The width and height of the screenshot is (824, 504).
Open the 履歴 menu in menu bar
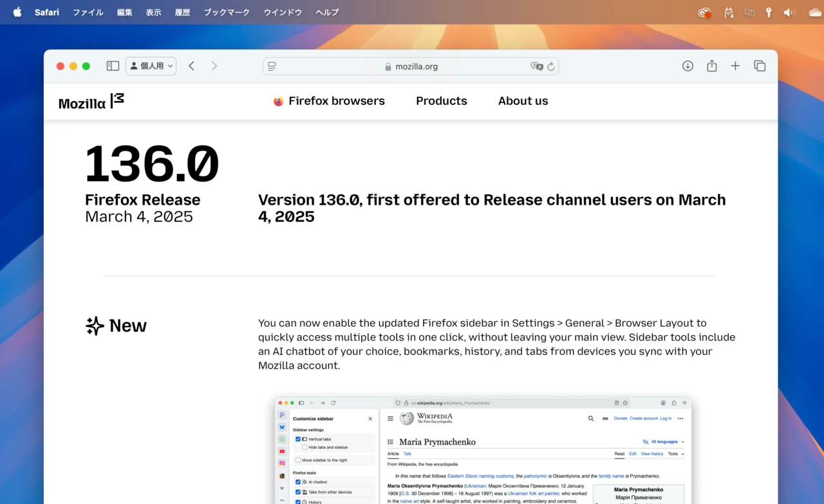(x=183, y=12)
